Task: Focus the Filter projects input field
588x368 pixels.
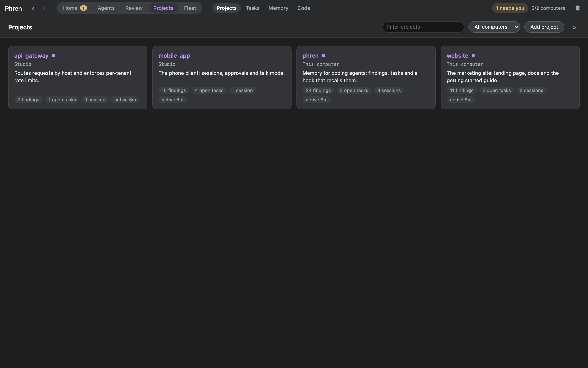Action: point(423,27)
